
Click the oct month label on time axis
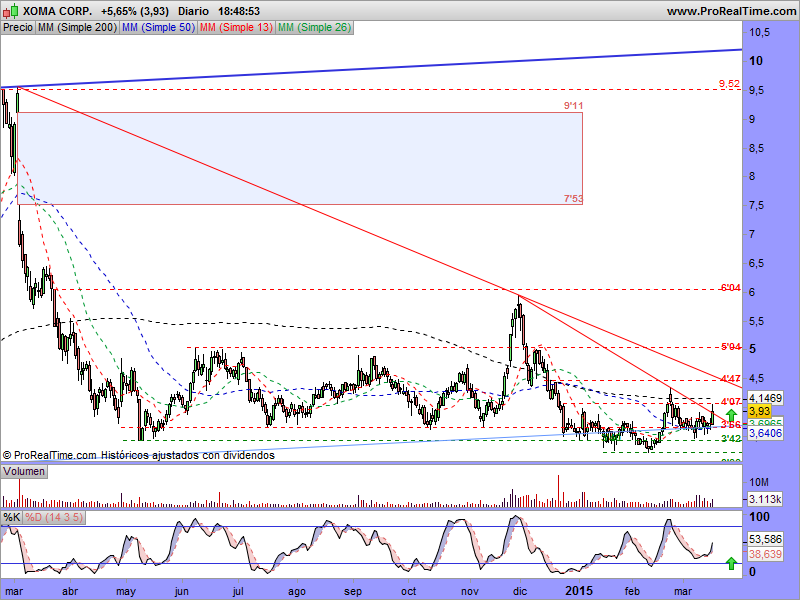408,592
